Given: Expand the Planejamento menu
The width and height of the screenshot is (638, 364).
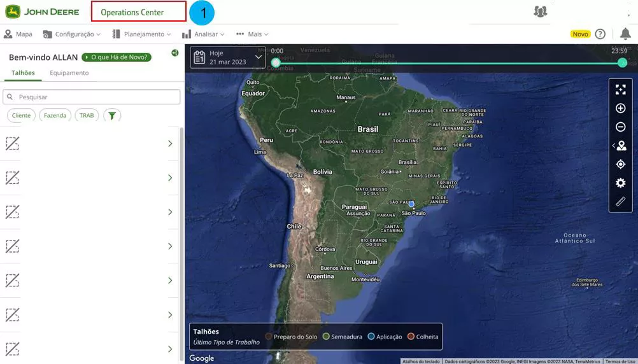Looking at the screenshot, I should tap(141, 34).
